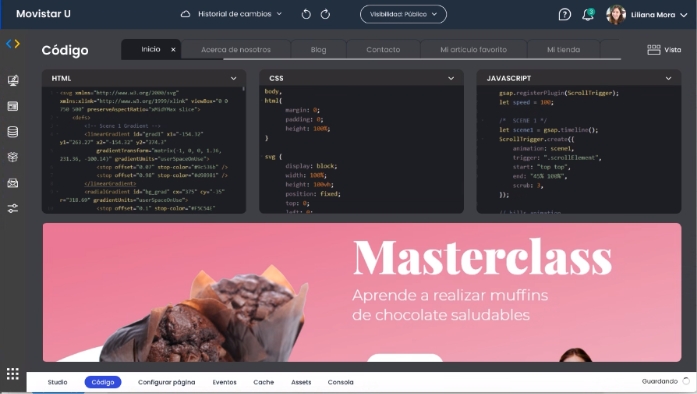Image resolution: width=697 pixels, height=394 pixels.
Task: Collapse the HTML panel chevron
Action: pos(233,78)
